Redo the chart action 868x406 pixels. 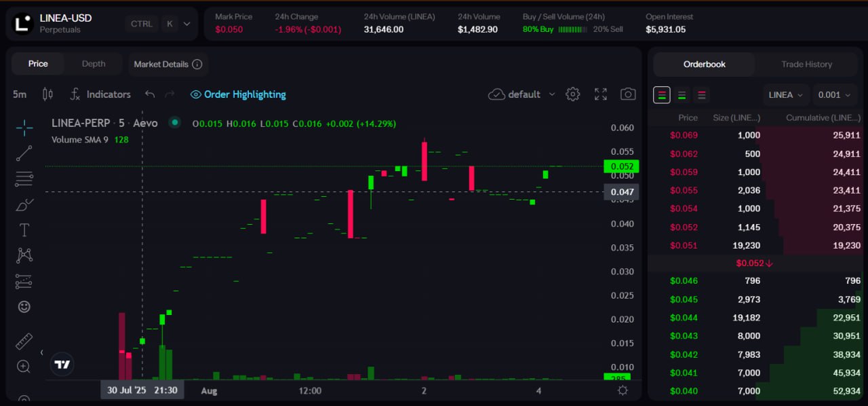click(170, 94)
